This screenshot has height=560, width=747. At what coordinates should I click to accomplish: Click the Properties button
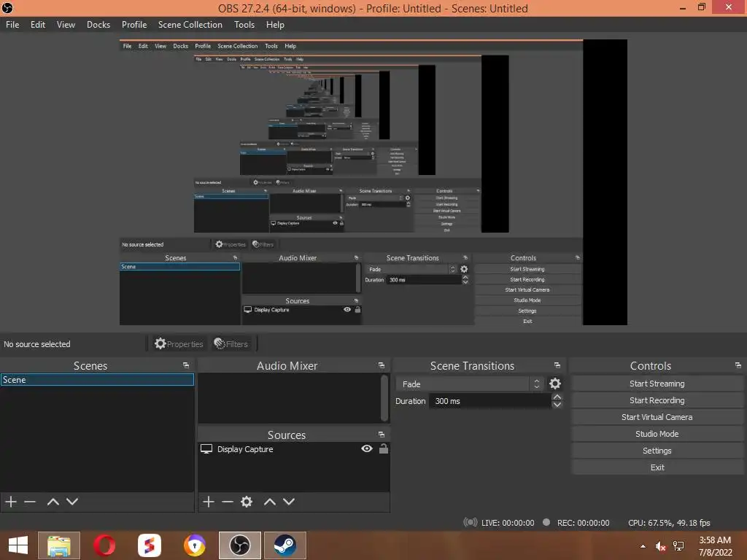coord(179,344)
